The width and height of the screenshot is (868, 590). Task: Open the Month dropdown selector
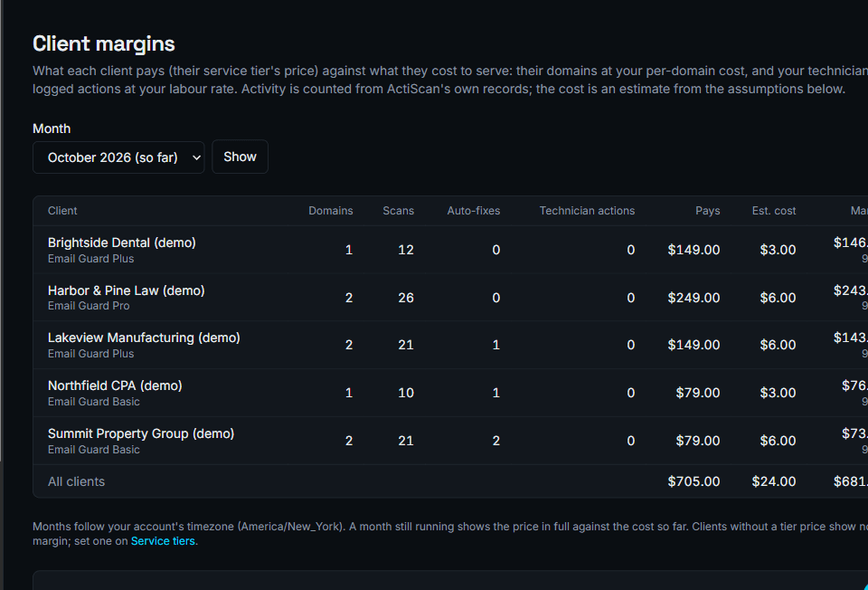click(x=118, y=157)
